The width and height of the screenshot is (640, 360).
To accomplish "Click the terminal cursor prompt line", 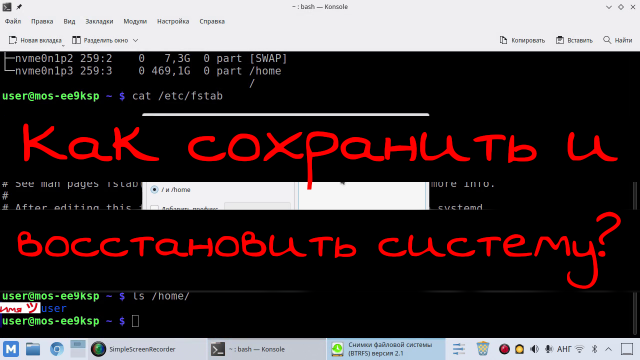I will 71,321.
